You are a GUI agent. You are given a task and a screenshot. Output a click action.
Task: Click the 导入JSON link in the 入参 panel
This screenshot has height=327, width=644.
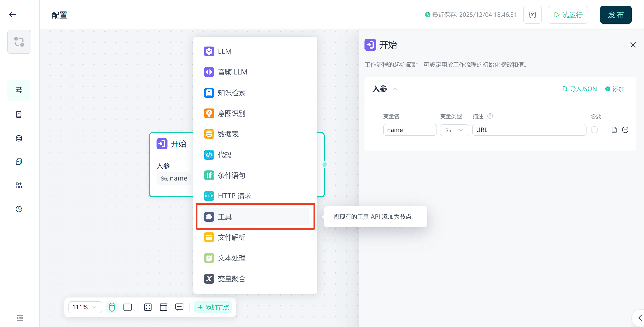(x=580, y=89)
